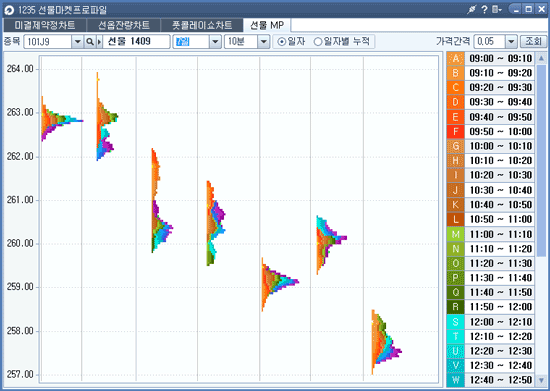This screenshot has height=391, width=550.
Task: Open the 선옵잔량차트 tab
Action: pos(123,25)
